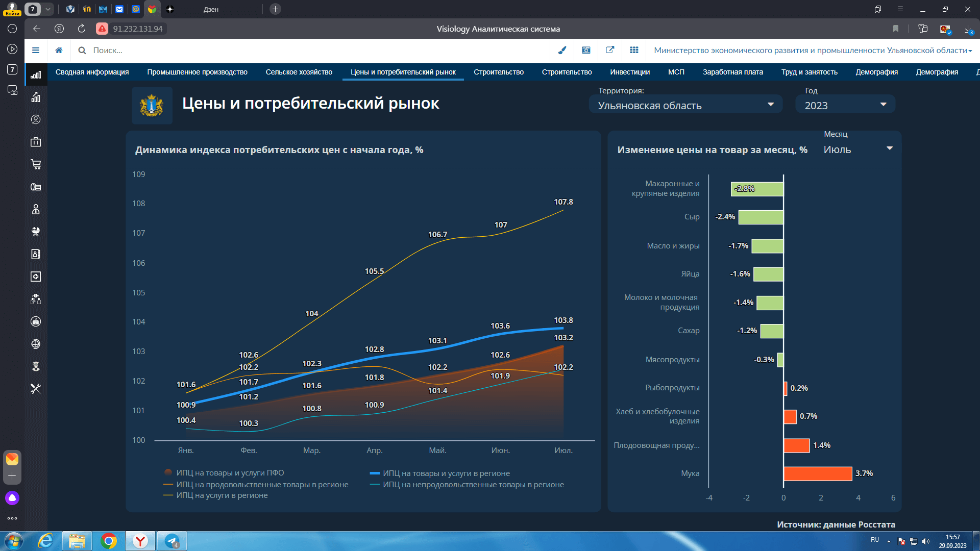Viewport: 980px width, 551px height.
Task: Click the 91.232.131.94 address bar
Action: tap(137, 29)
